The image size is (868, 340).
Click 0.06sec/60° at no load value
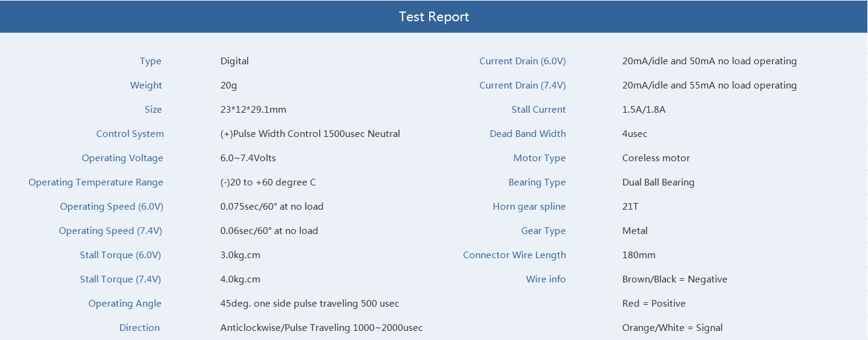pos(269,231)
